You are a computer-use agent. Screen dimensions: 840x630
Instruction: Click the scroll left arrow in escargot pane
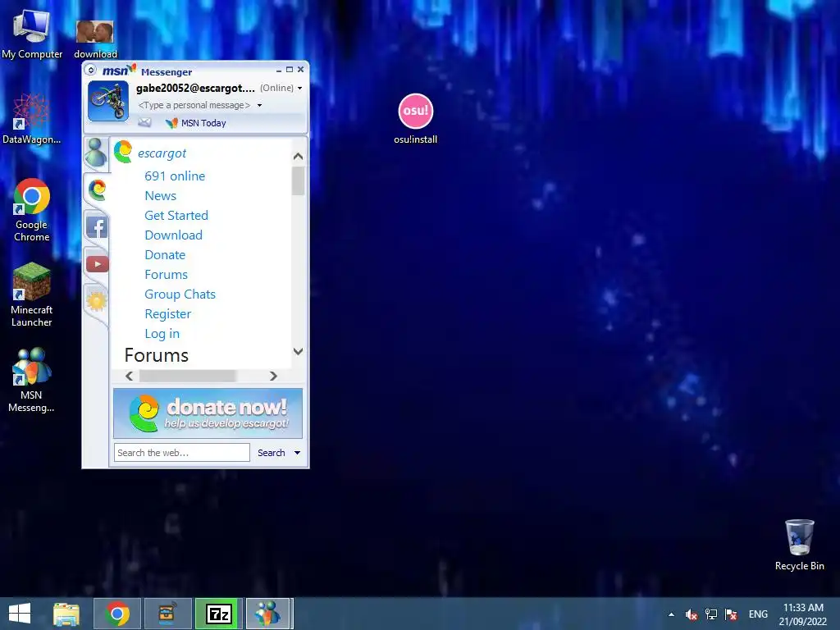click(x=129, y=376)
